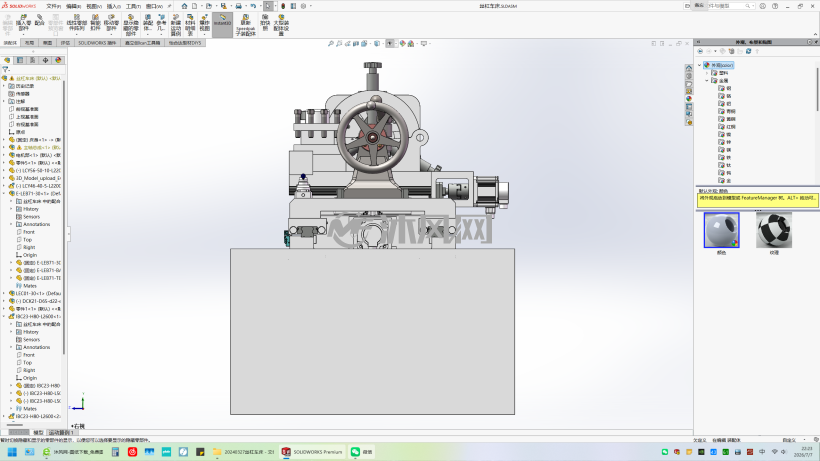The height and width of the screenshot is (461, 820).
Task: Click the New document icon
Action: coord(195,6)
